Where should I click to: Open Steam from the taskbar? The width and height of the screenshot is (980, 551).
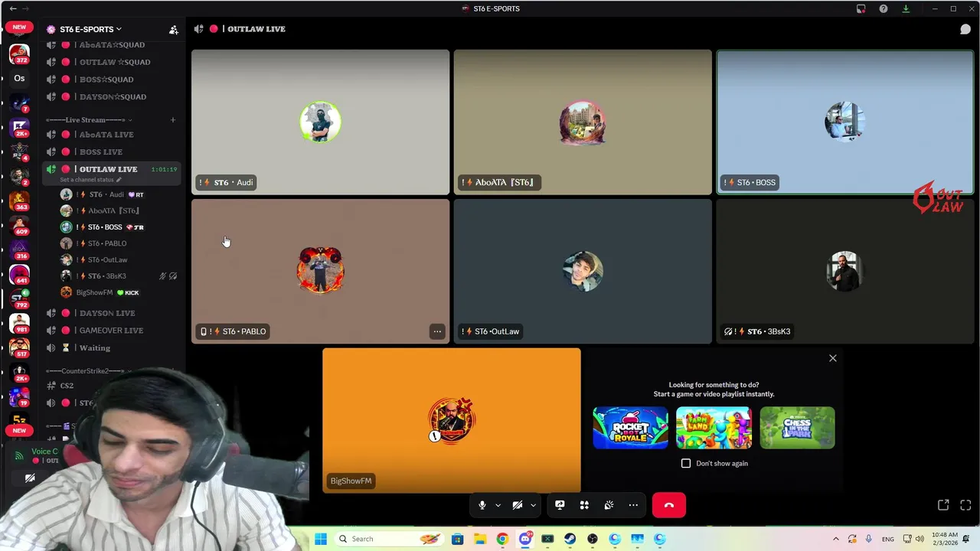(x=570, y=539)
